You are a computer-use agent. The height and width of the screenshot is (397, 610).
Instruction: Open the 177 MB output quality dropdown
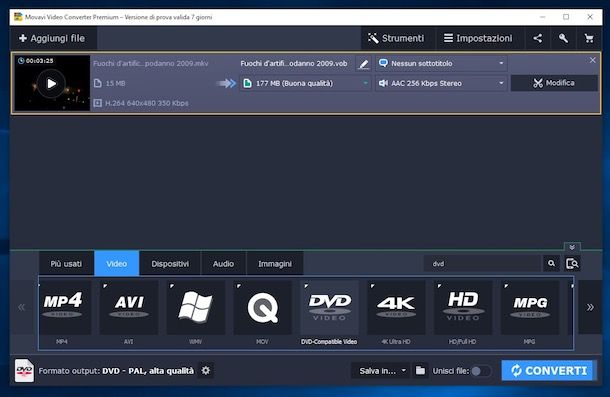[x=305, y=83]
